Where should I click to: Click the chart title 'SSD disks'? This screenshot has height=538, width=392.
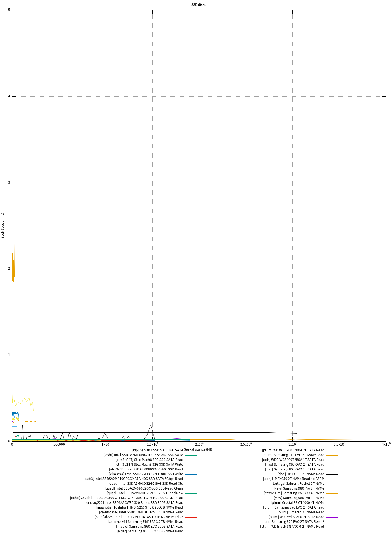click(x=199, y=5)
